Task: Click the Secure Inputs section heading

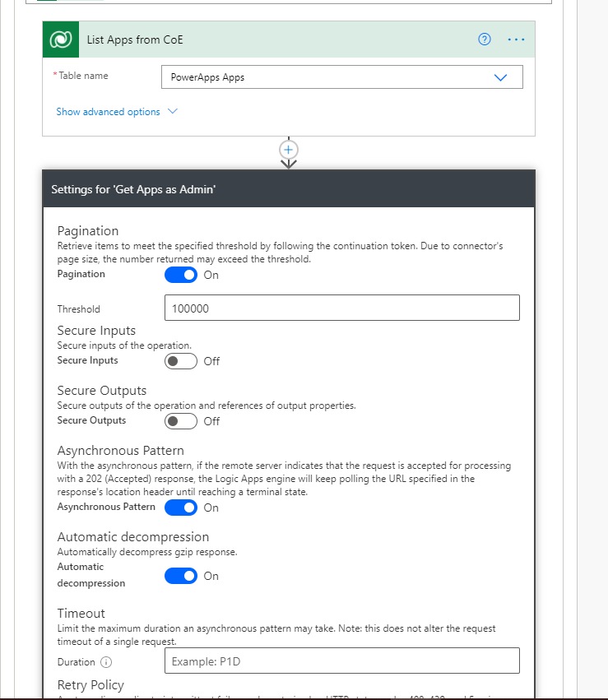Action: click(96, 331)
